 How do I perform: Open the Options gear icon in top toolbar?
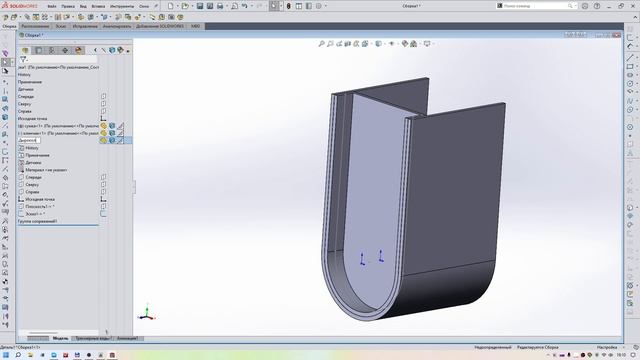319,6
